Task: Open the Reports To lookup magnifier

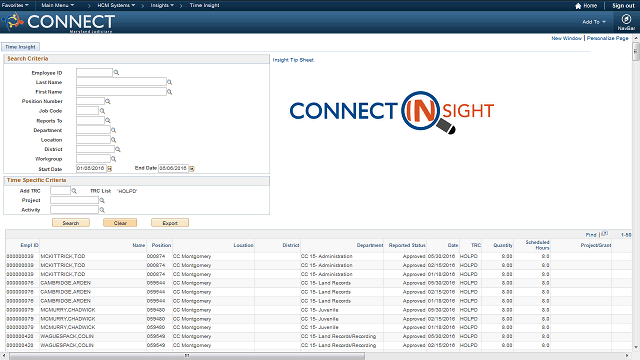Action: [x=108, y=120]
